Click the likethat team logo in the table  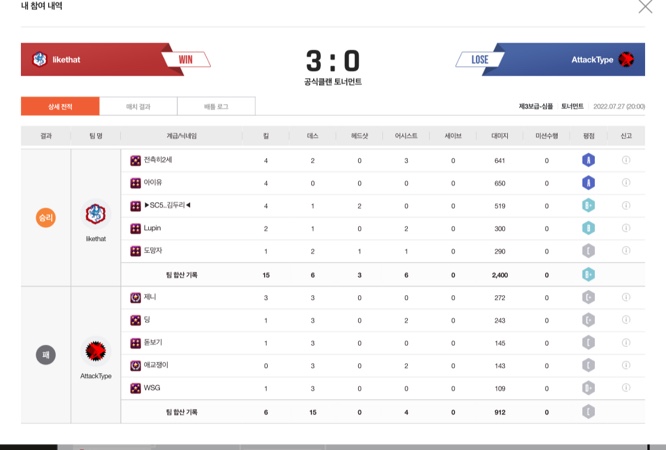coord(96,213)
